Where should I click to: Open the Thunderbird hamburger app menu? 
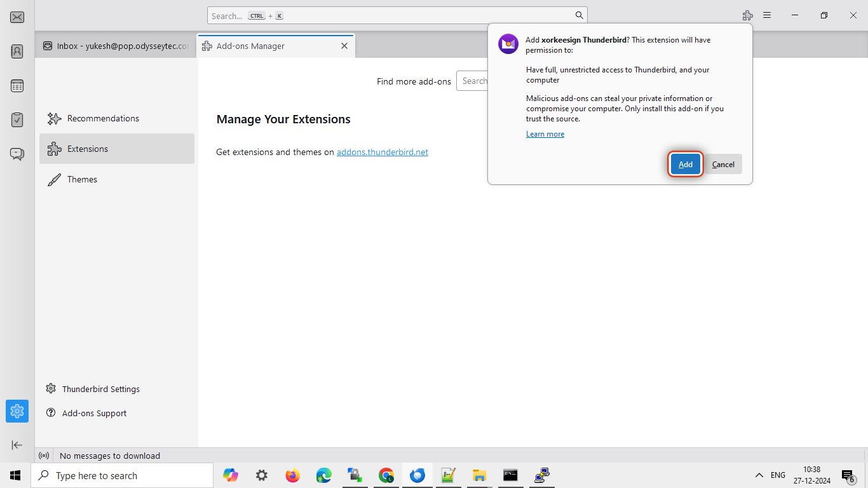[x=767, y=15]
